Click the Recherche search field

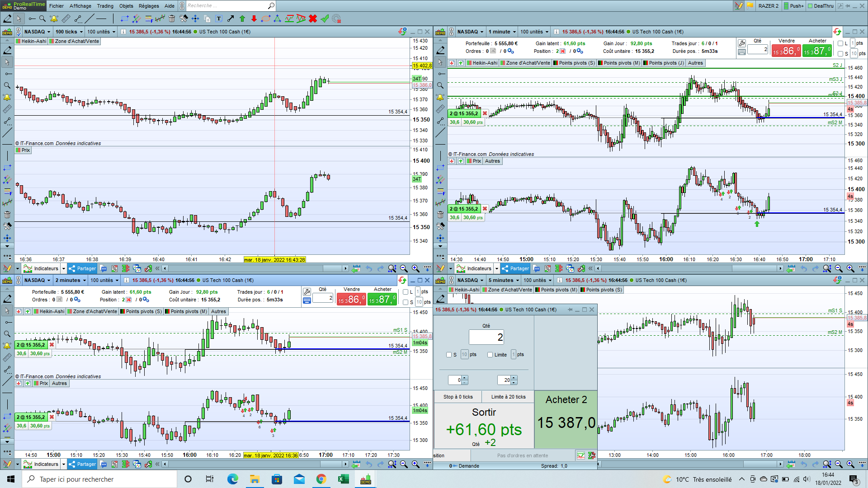coord(226,6)
